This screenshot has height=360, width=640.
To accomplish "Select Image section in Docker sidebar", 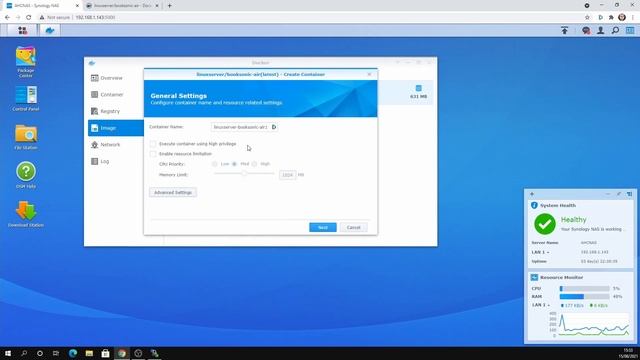I will [x=116, y=128].
